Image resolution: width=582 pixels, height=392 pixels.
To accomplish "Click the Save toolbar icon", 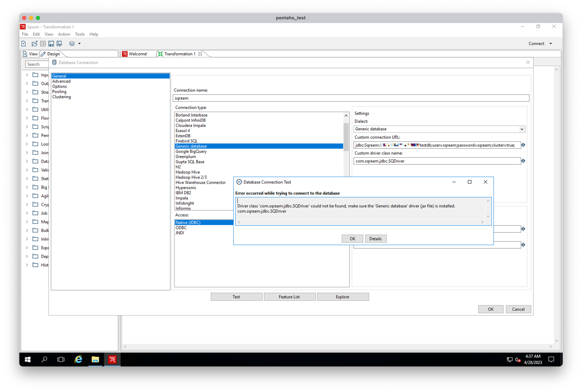I will (x=51, y=43).
